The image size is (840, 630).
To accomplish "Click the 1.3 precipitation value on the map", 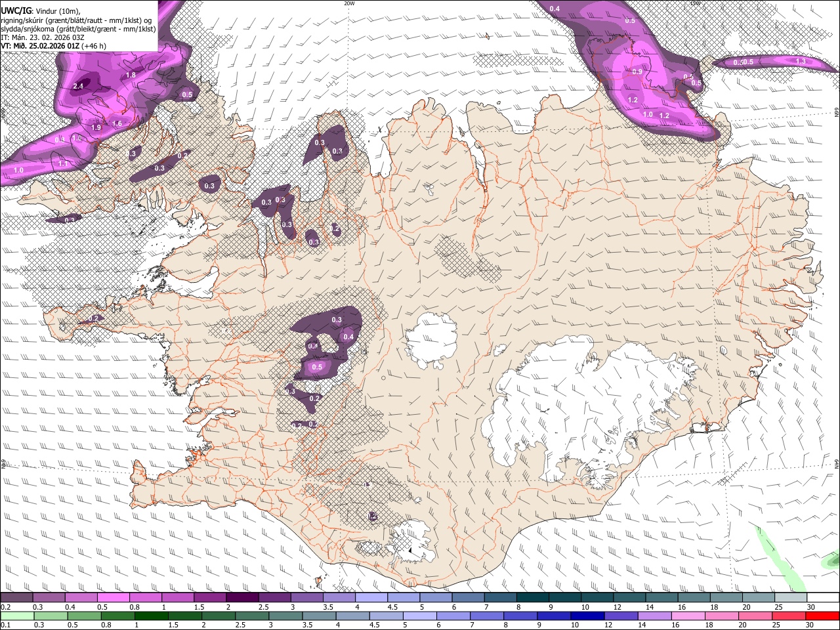I will [801, 61].
